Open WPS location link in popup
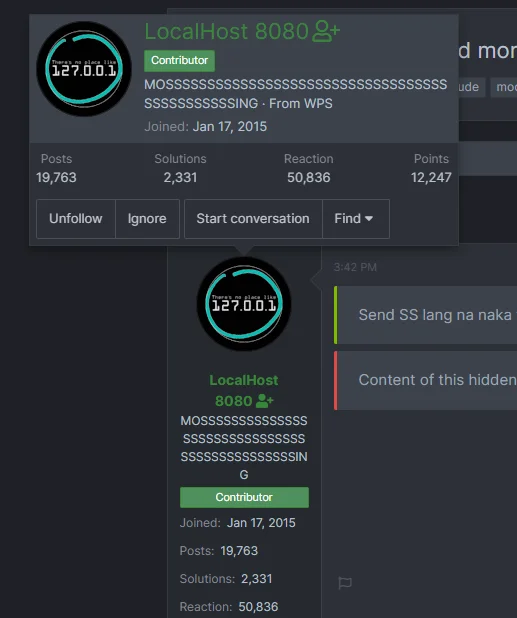 tap(317, 104)
